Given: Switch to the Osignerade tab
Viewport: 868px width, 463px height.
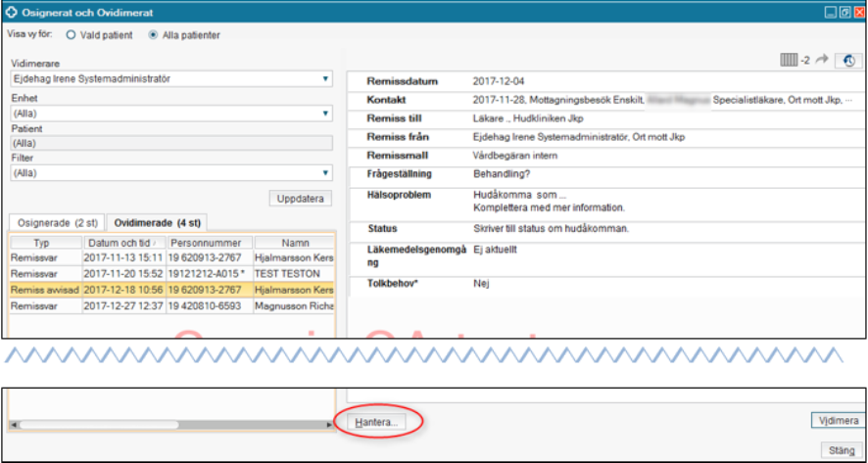Looking at the screenshot, I should (55, 224).
